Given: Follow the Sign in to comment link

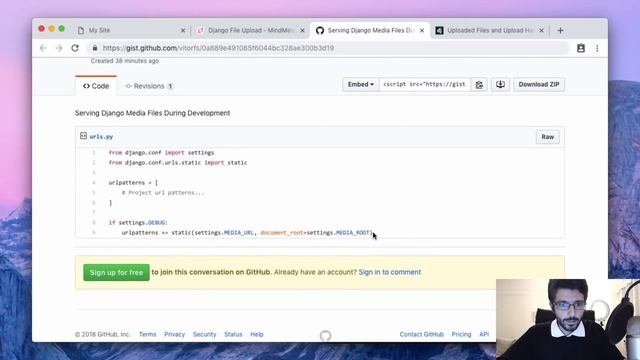Looking at the screenshot, I should point(389,272).
